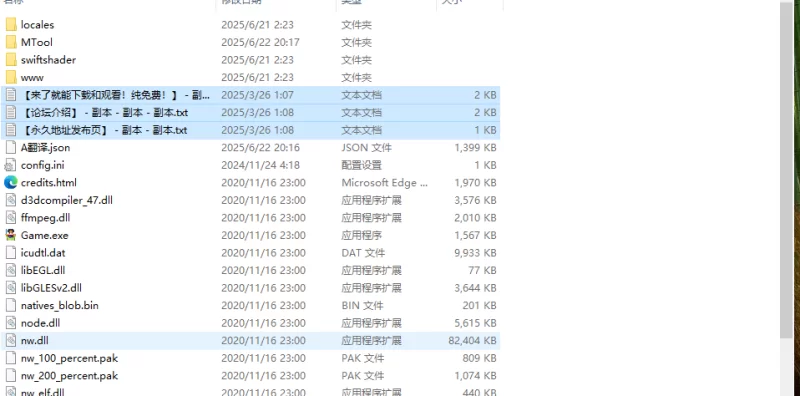This screenshot has width=800, height=396.
Task: Click the node.dll file icon
Action: coord(11,323)
